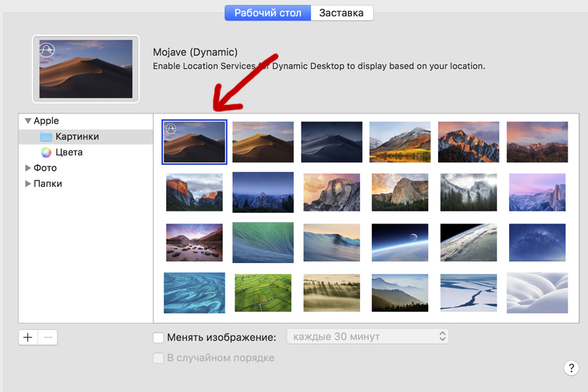Click the Mojave (Dynamic) title text
Image resolution: width=588 pixels, height=392 pixels.
coord(195,52)
